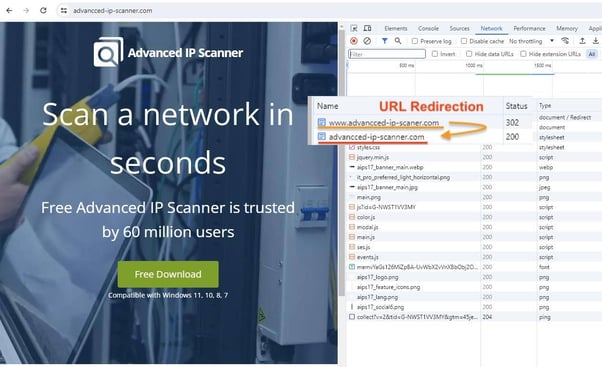Open network search magnifier icon
This screenshot has width=602, height=367.
[x=398, y=41]
